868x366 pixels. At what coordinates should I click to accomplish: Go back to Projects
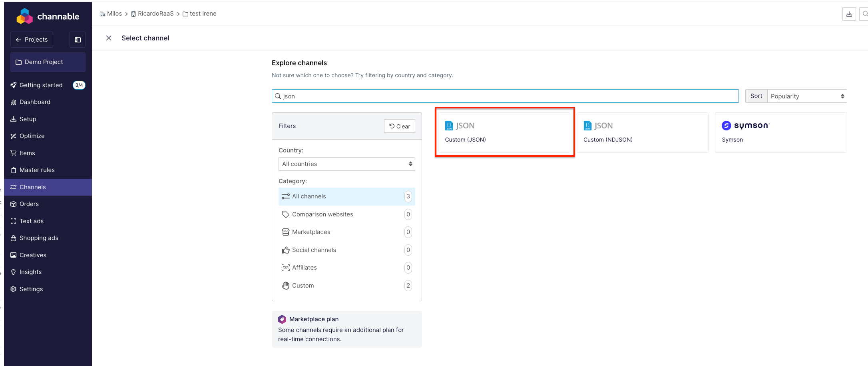[x=32, y=40]
